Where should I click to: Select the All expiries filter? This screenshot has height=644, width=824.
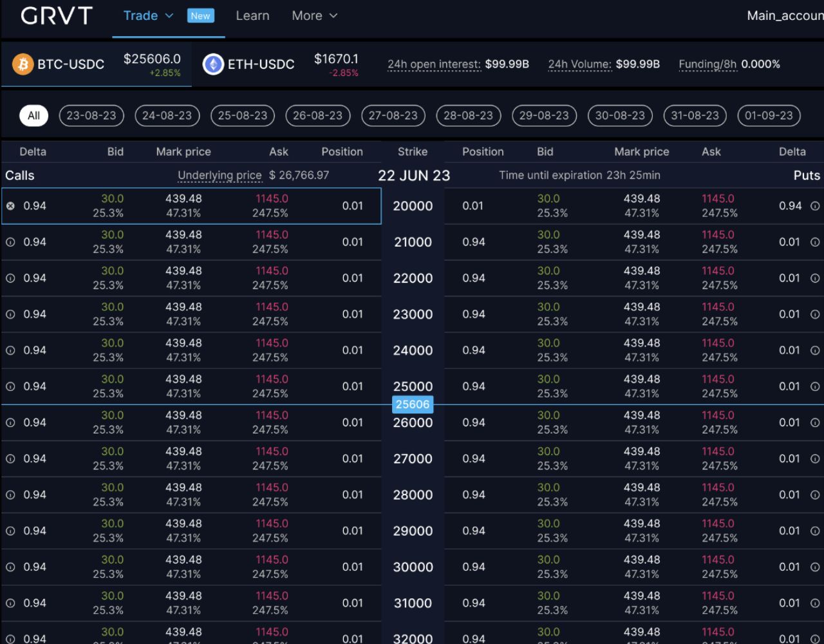click(x=33, y=116)
